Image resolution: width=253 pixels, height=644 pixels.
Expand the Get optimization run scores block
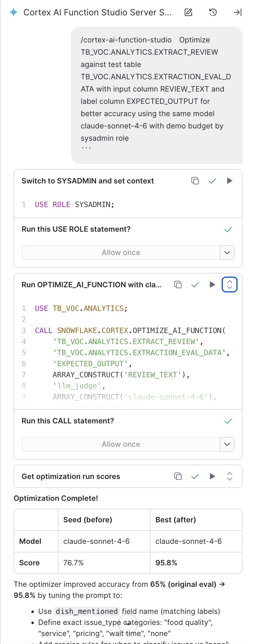[230, 476]
